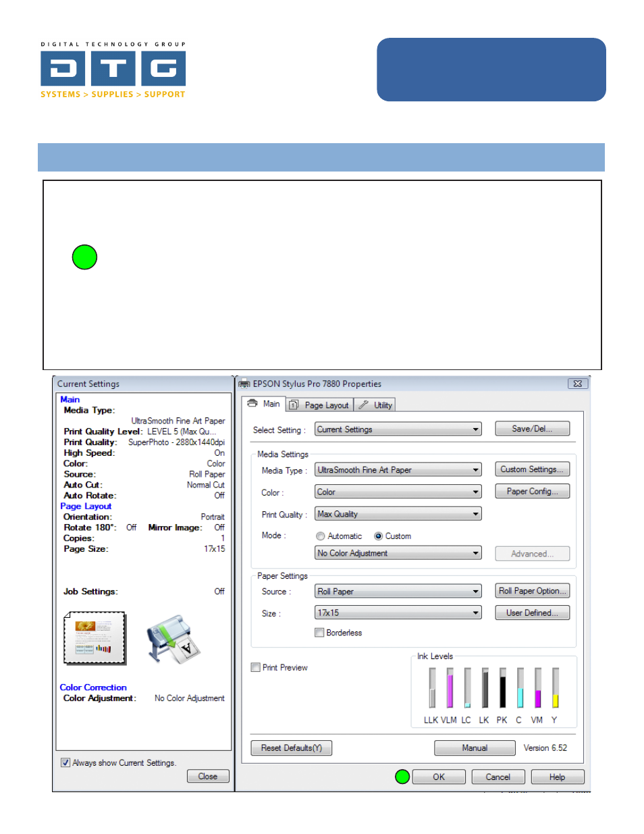Click the Cancel button
The width and height of the screenshot is (644, 834).
pyautogui.click(x=498, y=777)
